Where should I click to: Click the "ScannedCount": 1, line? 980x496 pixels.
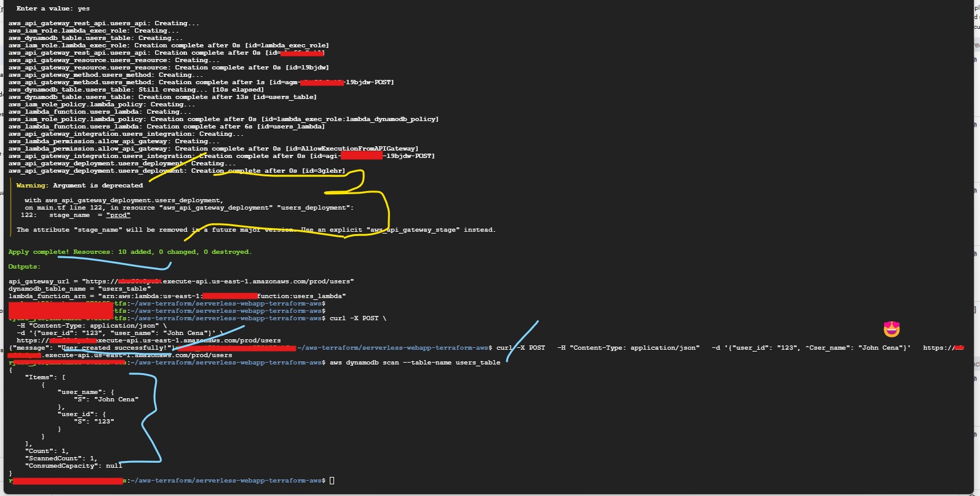point(61,459)
